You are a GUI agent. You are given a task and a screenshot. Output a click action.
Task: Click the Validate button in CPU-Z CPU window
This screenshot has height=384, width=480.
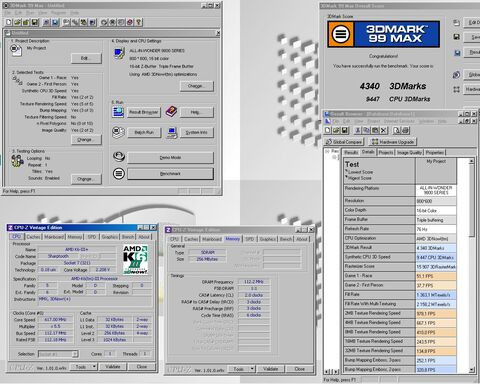(x=113, y=367)
